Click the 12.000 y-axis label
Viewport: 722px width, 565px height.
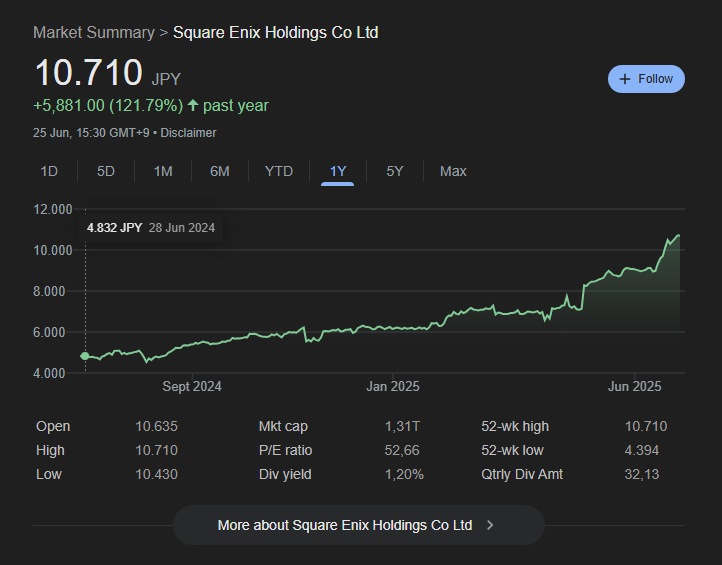click(52, 210)
